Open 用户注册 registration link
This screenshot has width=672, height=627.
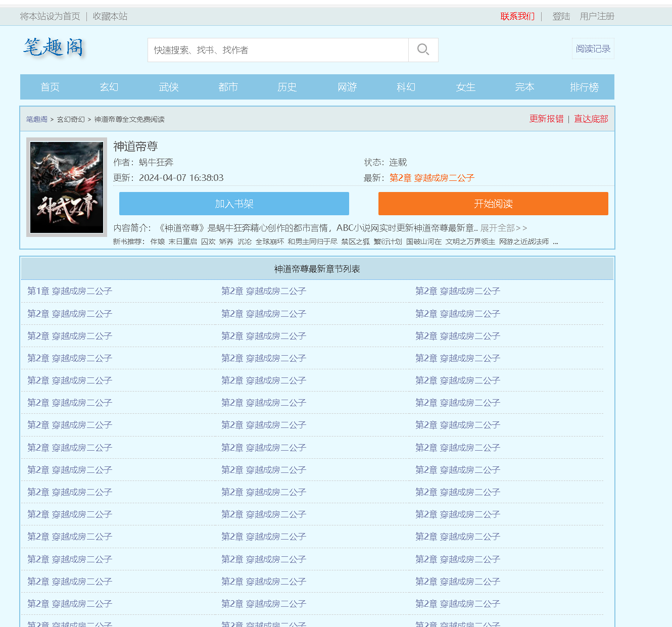[597, 16]
